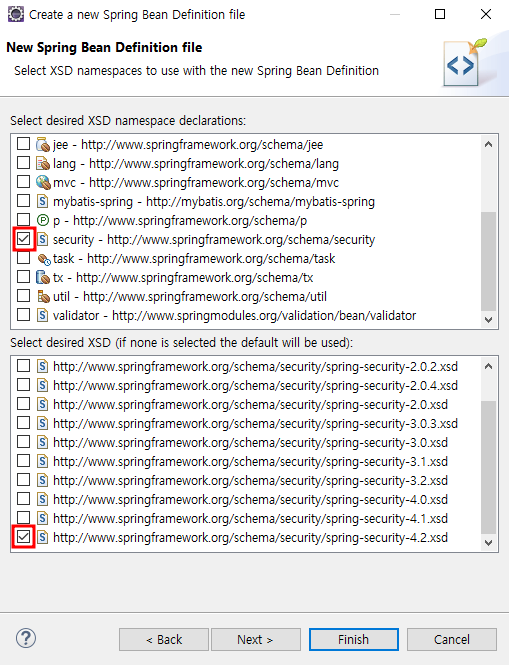Click the XSD list scrollbar thumb
Screen dimensions: 509x665
[488, 467]
